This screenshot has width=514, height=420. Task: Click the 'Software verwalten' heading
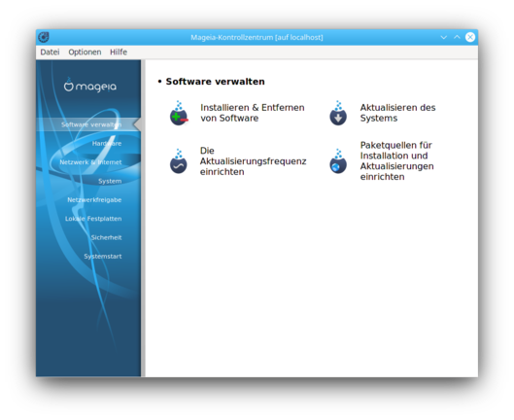[215, 82]
